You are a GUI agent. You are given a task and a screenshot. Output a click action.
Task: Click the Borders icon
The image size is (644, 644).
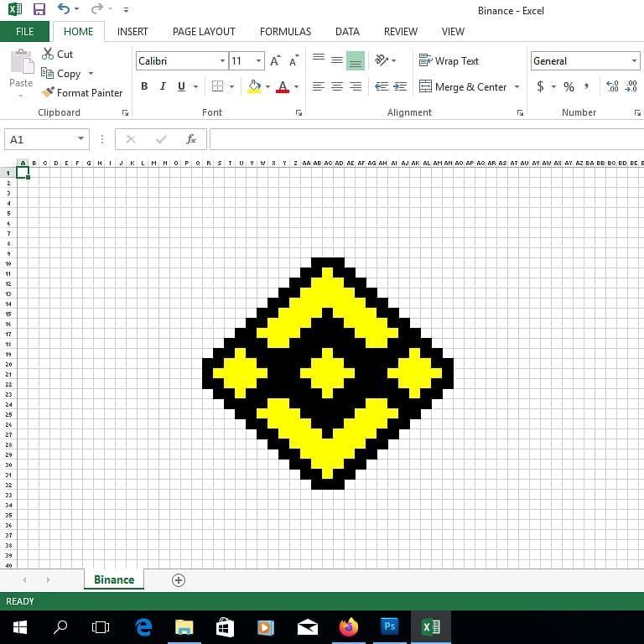217,86
